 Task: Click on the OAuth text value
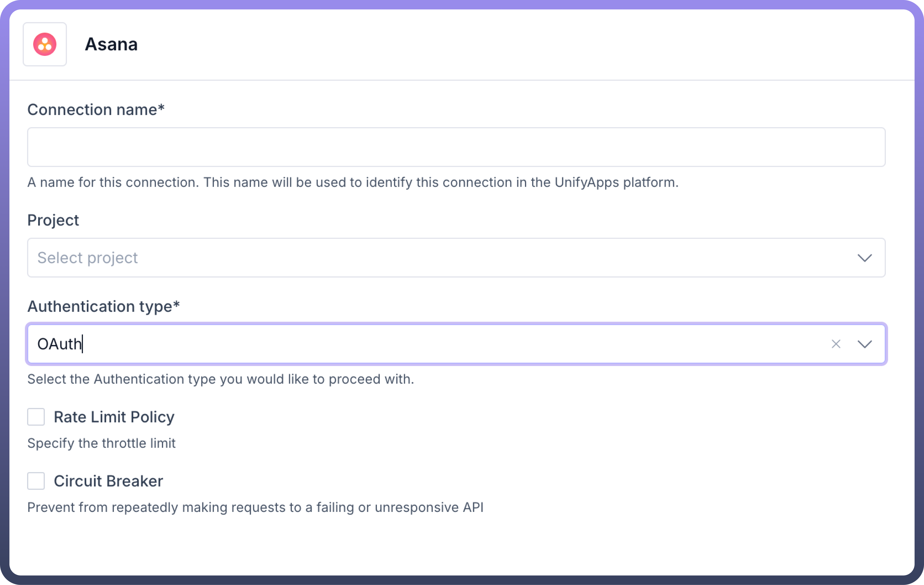click(59, 344)
